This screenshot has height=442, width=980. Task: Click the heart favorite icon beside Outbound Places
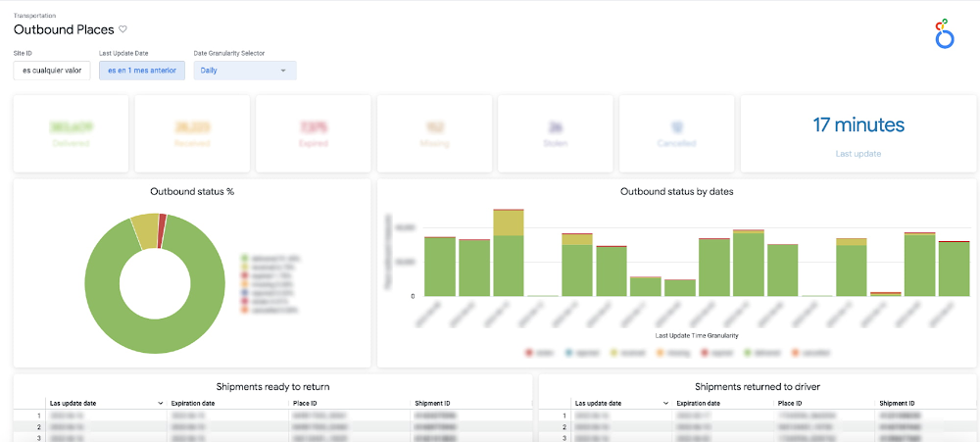click(x=122, y=30)
